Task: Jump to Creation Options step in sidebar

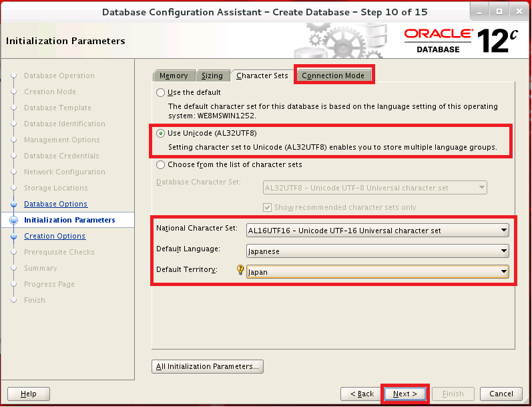Action: click(x=55, y=236)
